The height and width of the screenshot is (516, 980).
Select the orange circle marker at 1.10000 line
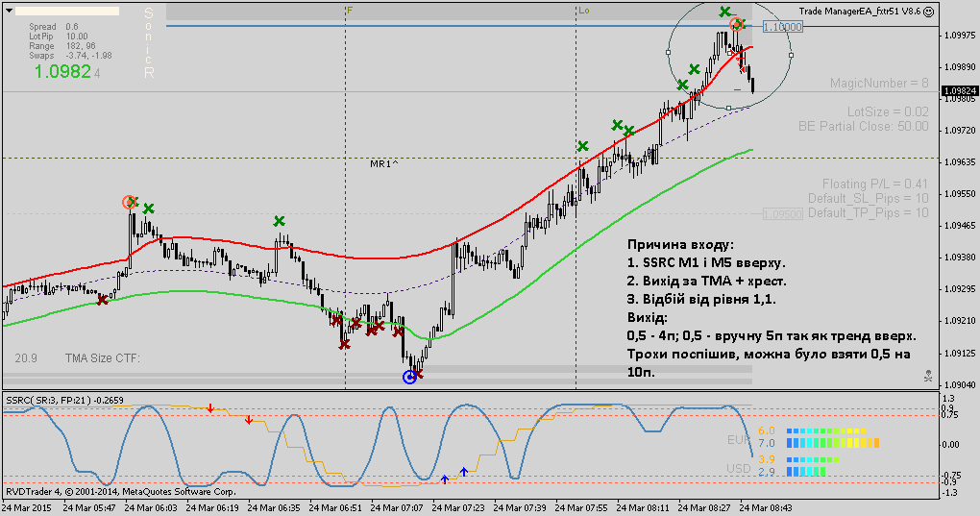pos(737,24)
